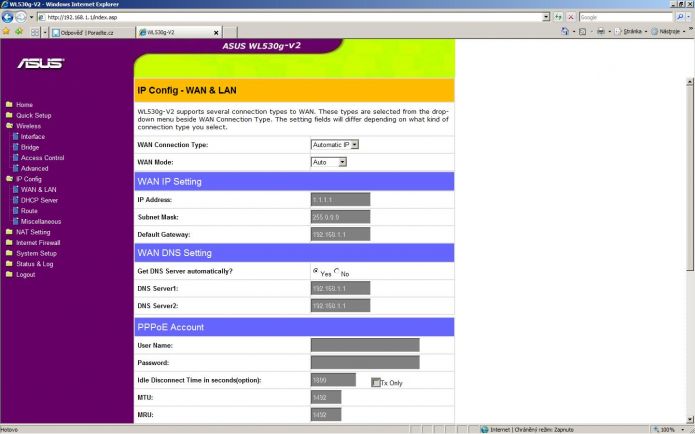
Task: Click Add to Favorites star-plus icon
Action: 19,32
